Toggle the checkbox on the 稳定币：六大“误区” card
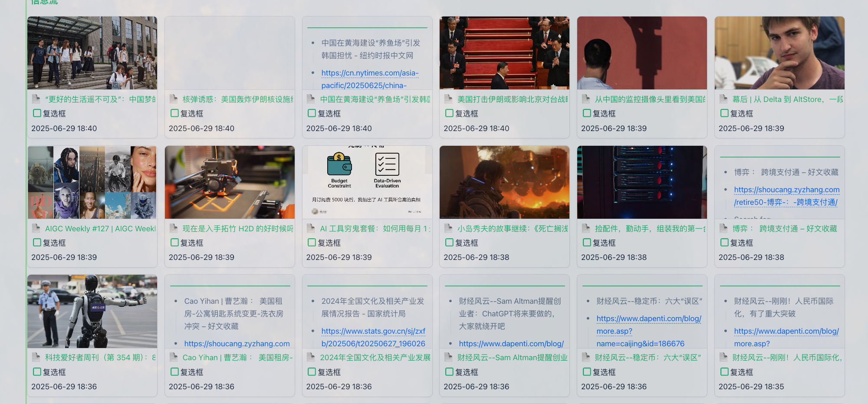 pos(587,372)
